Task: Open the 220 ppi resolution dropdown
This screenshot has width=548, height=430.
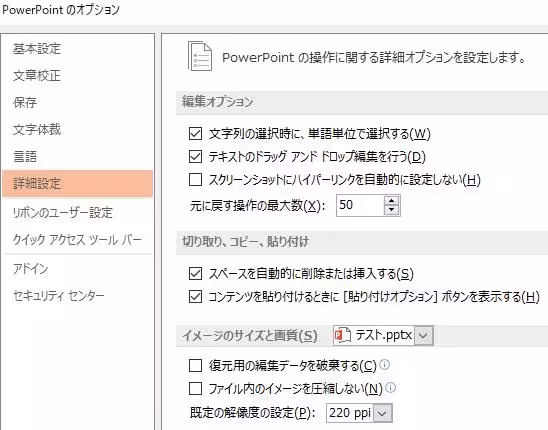Action: coord(382,413)
